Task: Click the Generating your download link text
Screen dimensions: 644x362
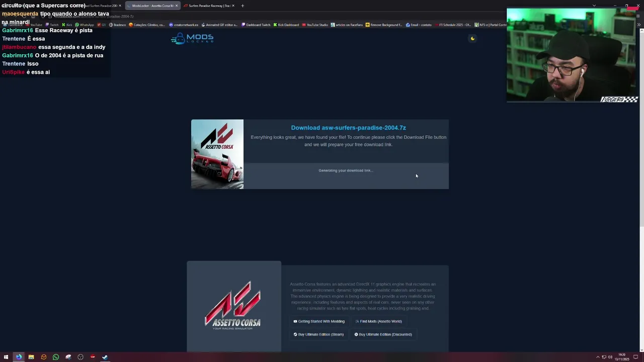Action: point(346,170)
